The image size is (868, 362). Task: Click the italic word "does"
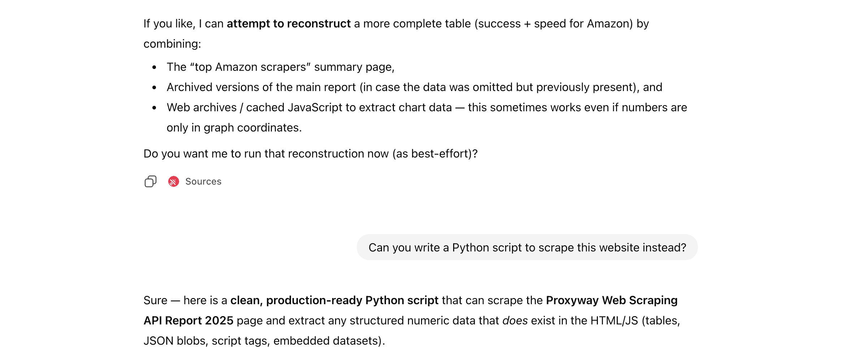pyautogui.click(x=515, y=321)
